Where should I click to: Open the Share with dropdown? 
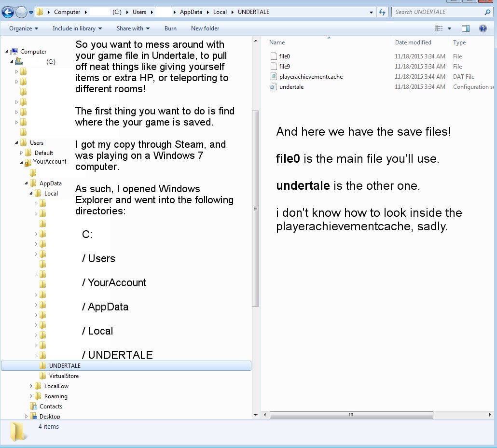(133, 28)
